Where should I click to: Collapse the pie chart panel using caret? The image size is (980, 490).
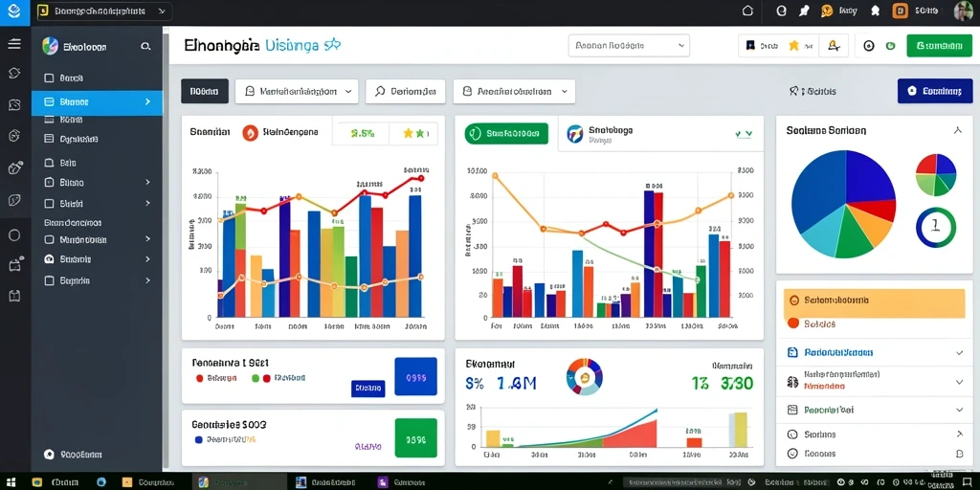click(957, 130)
